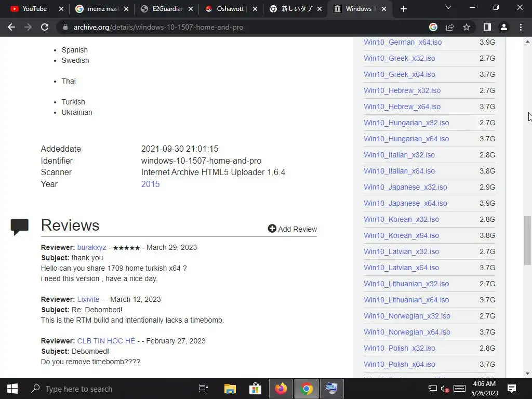The width and height of the screenshot is (532, 399).
Task: Download Win10_Korean_x32.iso
Action: 402,220
